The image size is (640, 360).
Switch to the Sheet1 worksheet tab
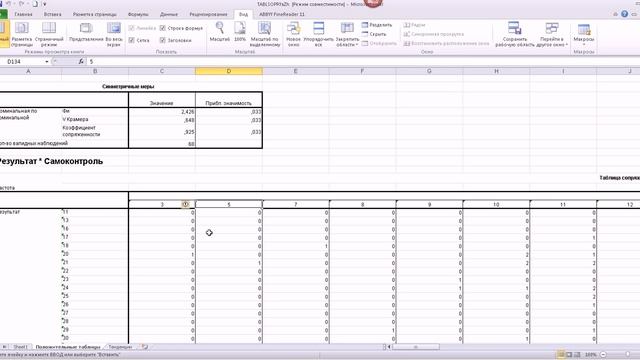click(20, 347)
